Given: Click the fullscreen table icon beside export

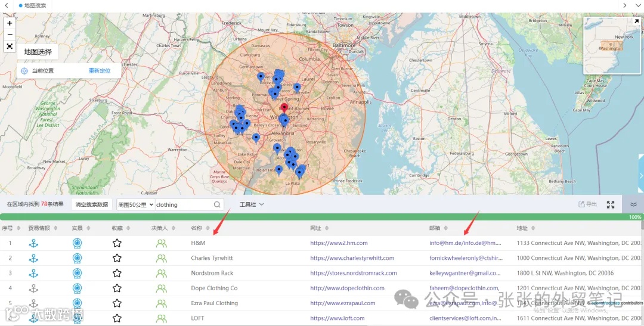Looking at the screenshot, I should point(611,204).
